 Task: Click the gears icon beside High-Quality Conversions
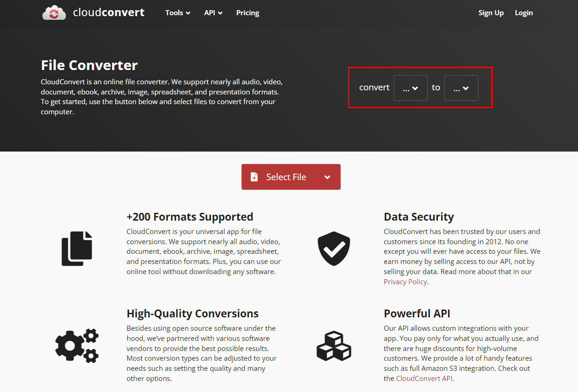point(77,345)
